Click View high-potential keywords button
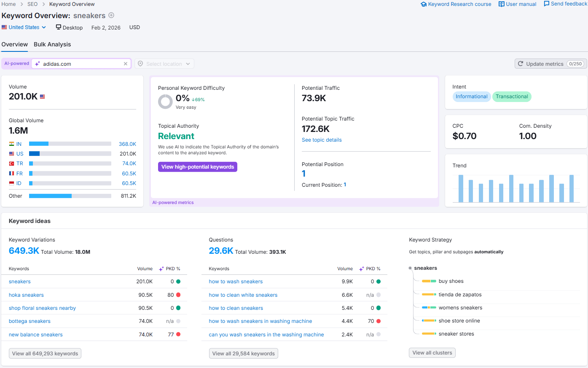 198,167
